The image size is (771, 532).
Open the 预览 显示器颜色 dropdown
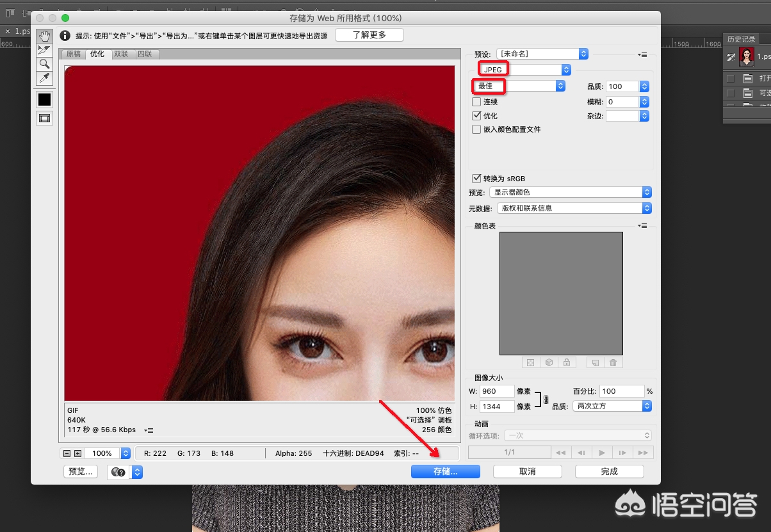tap(570, 192)
